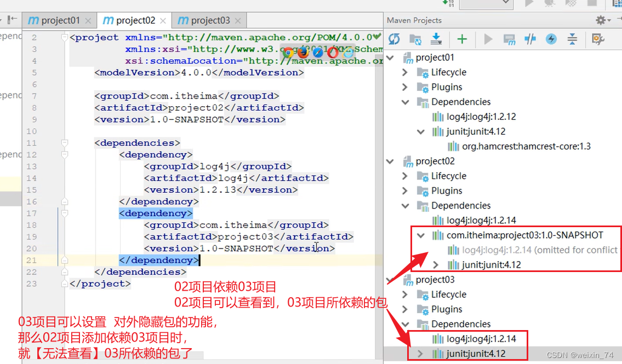Close the project03 tab

[238, 21]
